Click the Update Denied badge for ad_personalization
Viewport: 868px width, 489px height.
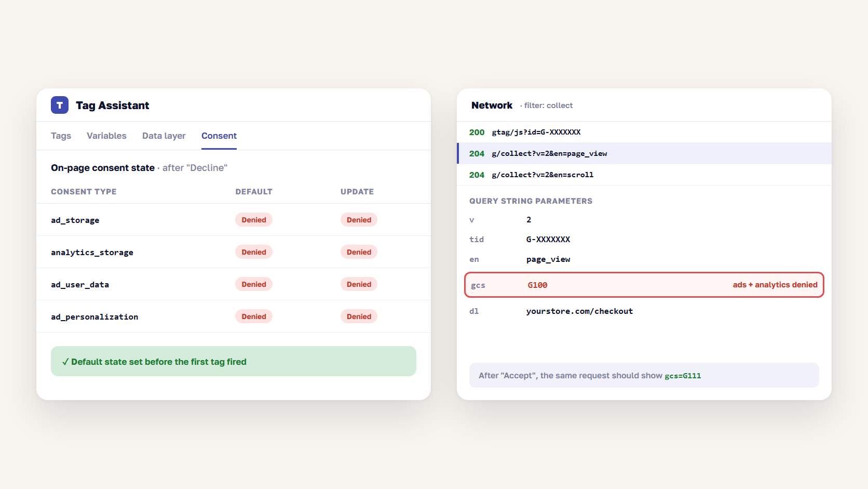(359, 316)
